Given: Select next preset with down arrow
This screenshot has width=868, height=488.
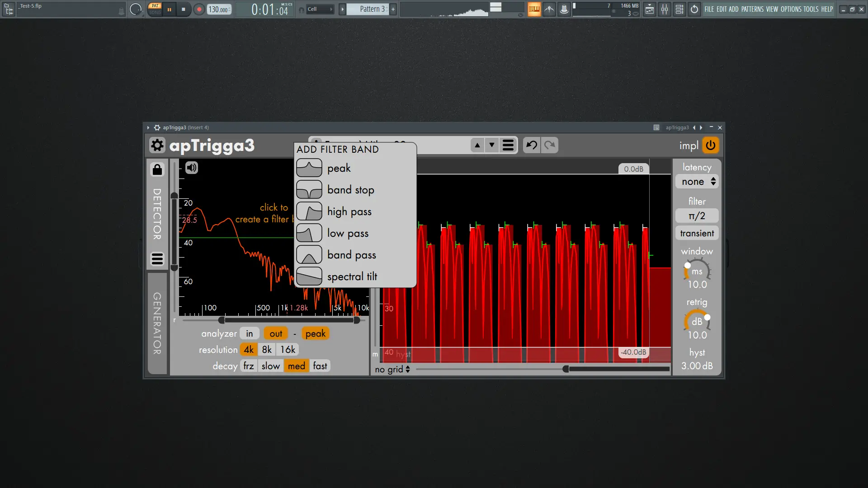Looking at the screenshot, I should 492,145.
